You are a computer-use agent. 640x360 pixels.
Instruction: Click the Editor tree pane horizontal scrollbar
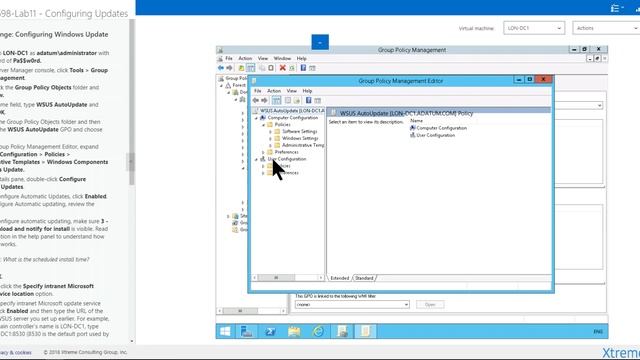pos(288,278)
